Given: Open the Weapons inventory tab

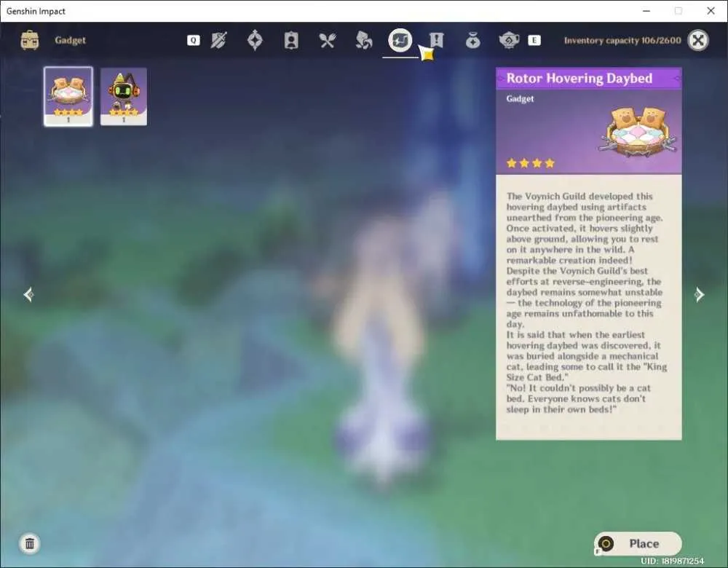Looking at the screenshot, I should point(218,40).
